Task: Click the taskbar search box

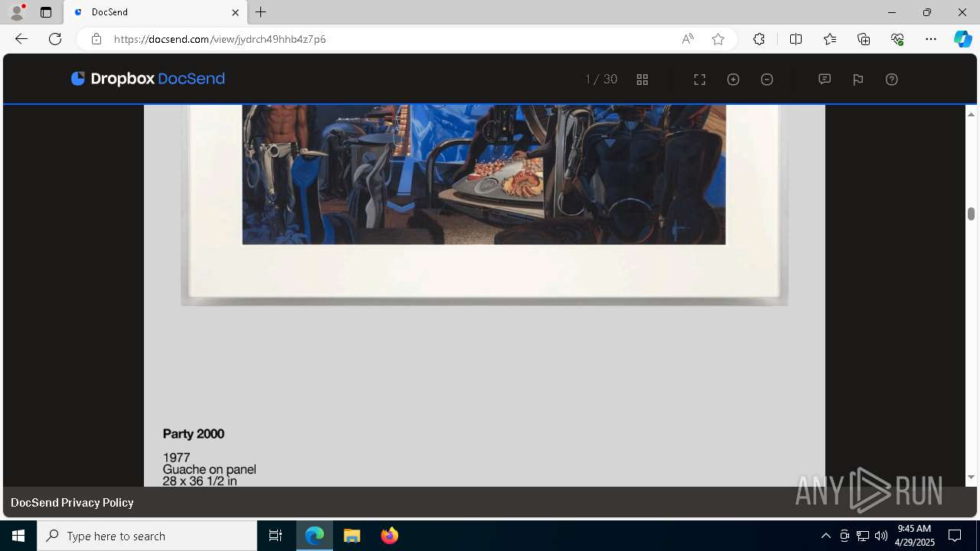Action: click(x=147, y=536)
